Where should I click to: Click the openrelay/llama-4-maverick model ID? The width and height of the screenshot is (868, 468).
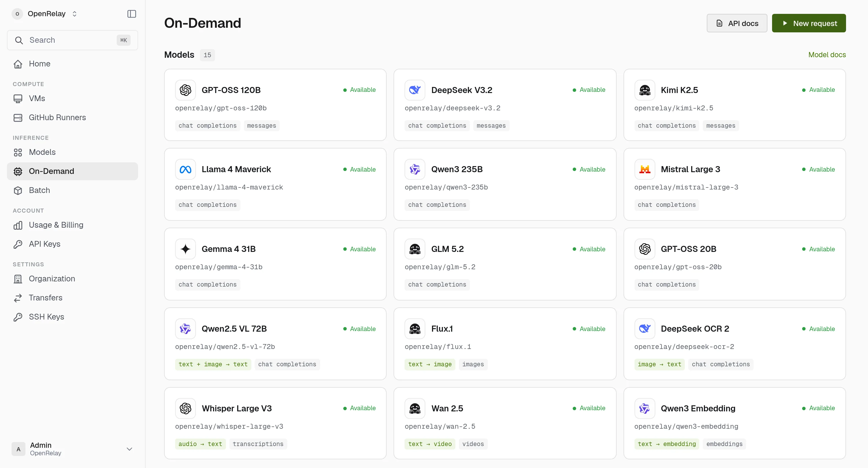click(x=229, y=187)
